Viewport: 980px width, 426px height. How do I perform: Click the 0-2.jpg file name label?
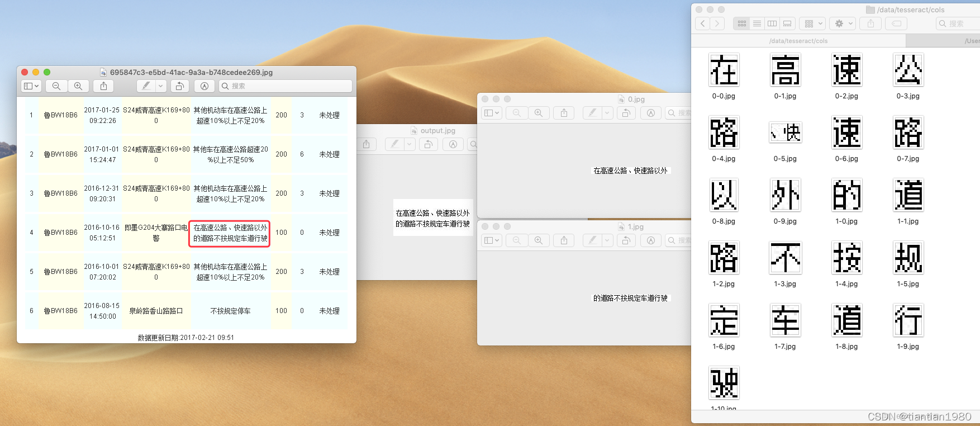click(846, 96)
